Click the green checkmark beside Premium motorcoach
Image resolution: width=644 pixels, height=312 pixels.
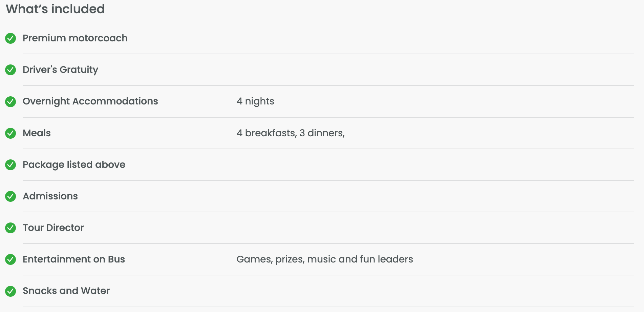(10, 38)
